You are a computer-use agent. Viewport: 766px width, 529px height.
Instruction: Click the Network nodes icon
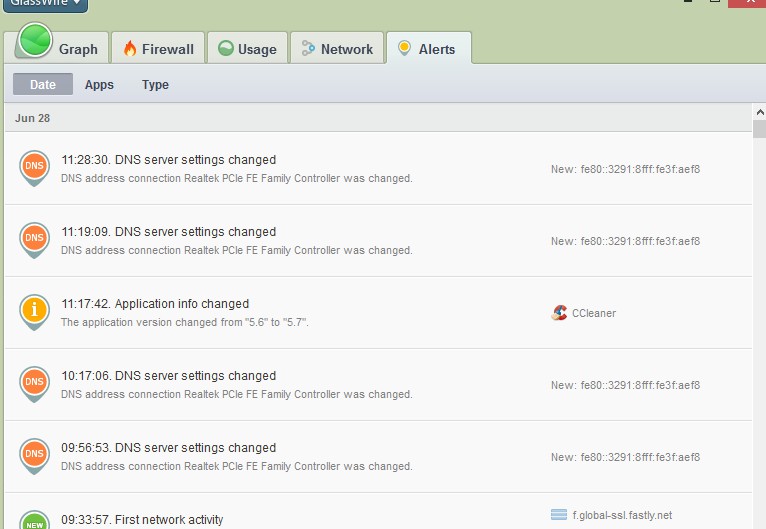click(308, 48)
